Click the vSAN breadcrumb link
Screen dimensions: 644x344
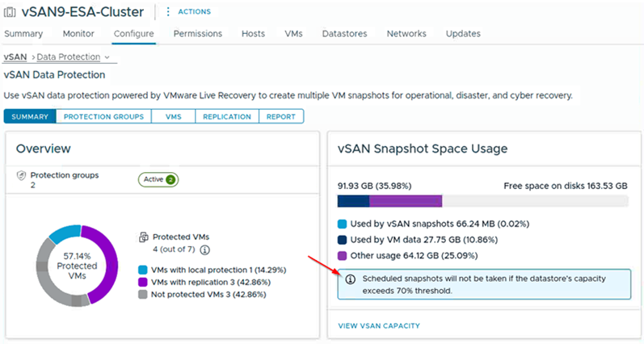tap(15, 57)
